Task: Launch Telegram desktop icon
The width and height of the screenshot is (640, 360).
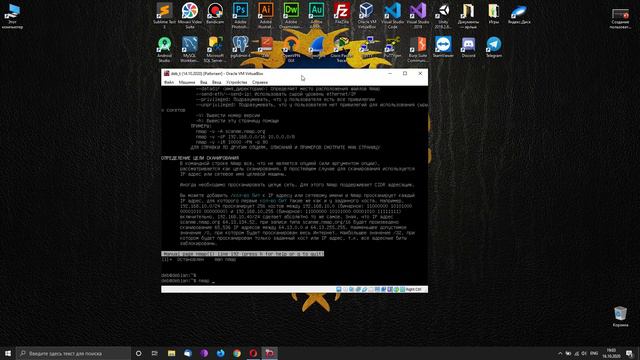Action: (x=493, y=47)
